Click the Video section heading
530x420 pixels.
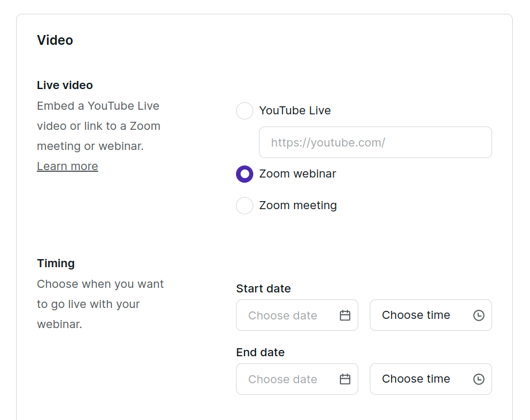point(55,40)
